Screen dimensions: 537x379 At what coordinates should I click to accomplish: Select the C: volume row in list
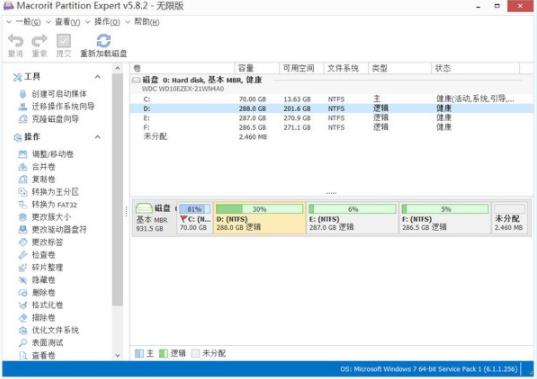pyautogui.click(x=332, y=99)
